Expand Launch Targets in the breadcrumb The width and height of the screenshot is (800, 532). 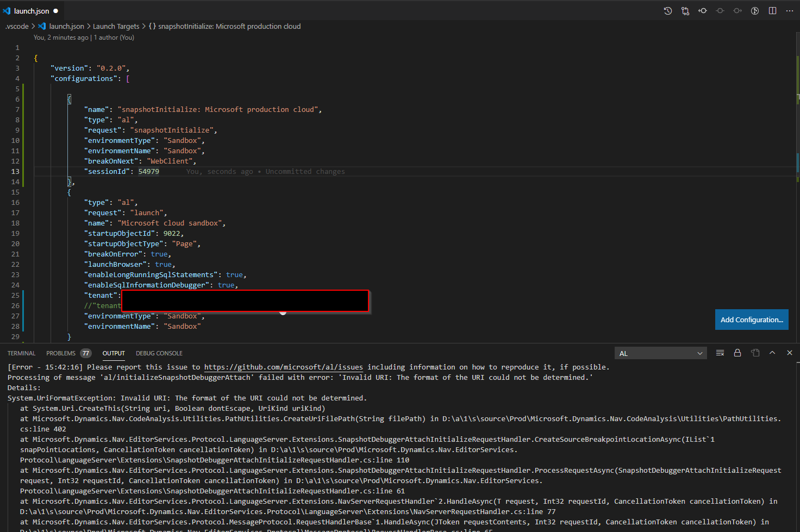116,26
